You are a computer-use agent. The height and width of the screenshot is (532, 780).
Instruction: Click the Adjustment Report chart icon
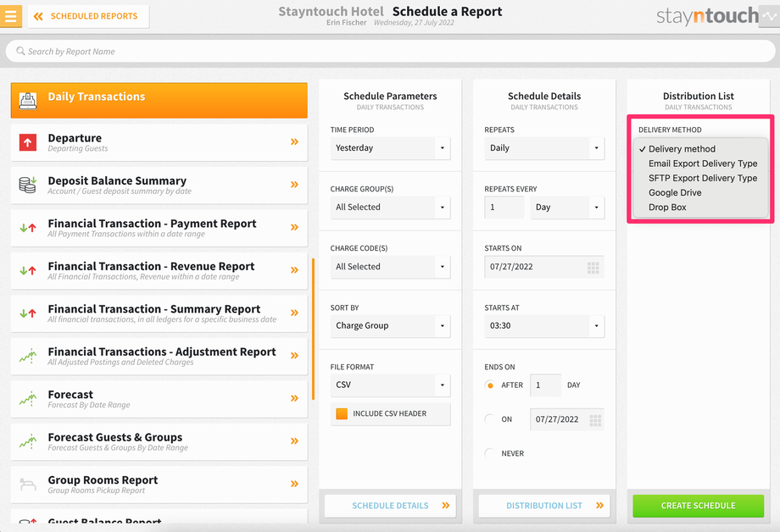28,356
